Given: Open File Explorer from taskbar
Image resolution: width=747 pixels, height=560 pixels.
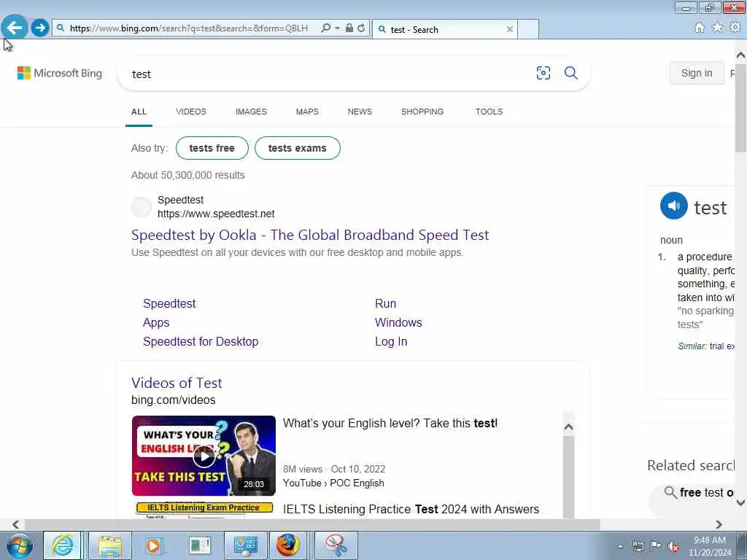Looking at the screenshot, I should [109, 545].
